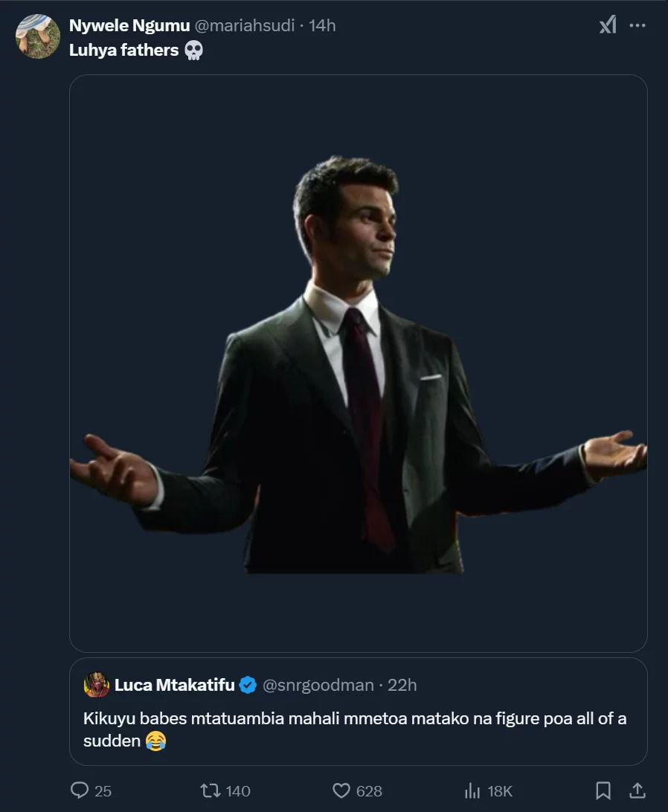
Task: Enlarge the image of the suited man
Action: (x=358, y=363)
